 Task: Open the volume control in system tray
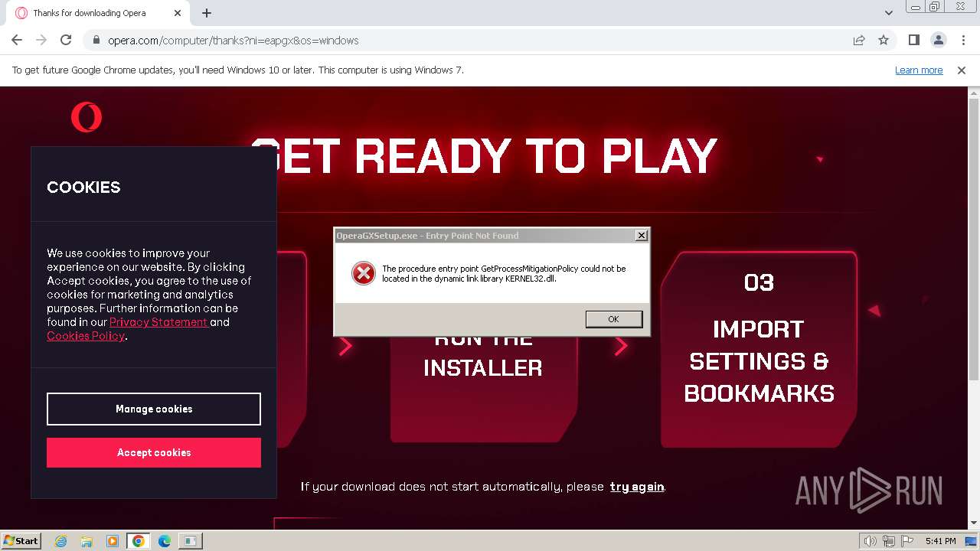871,541
